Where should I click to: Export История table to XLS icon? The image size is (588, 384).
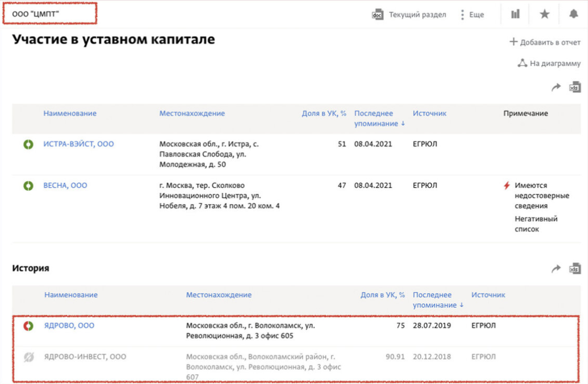click(575, 268)
